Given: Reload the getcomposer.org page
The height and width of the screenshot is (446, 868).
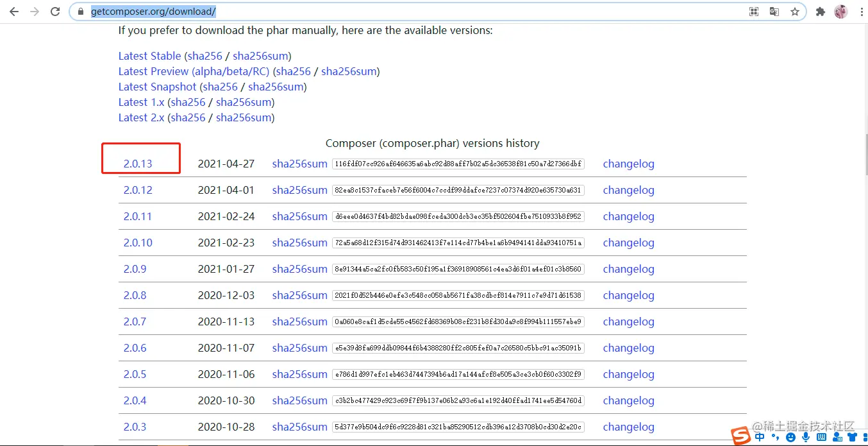Looking at the screenshot, I should [x=55, y=12].
